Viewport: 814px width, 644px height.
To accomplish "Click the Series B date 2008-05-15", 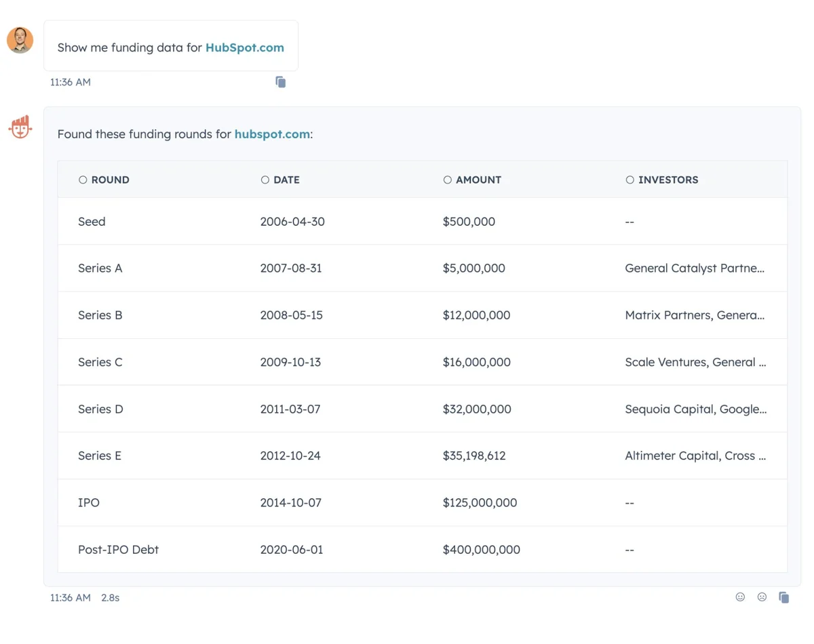I will [x=291, y=315].
